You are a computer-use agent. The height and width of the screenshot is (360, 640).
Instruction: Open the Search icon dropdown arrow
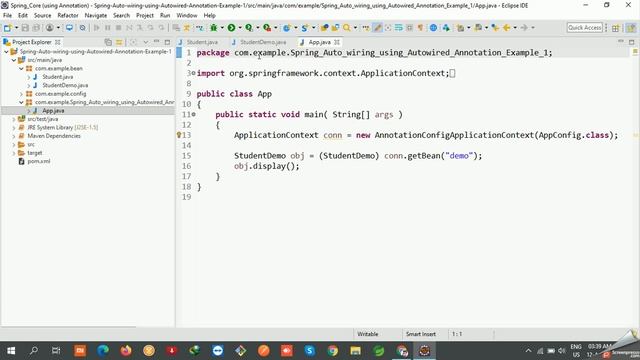(x=355, y=28)
